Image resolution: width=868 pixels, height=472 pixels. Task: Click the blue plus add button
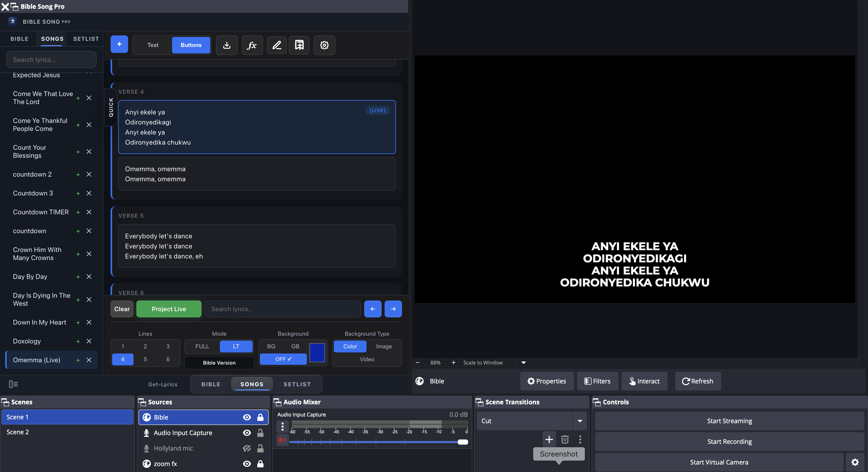click(x=119, y=44)
